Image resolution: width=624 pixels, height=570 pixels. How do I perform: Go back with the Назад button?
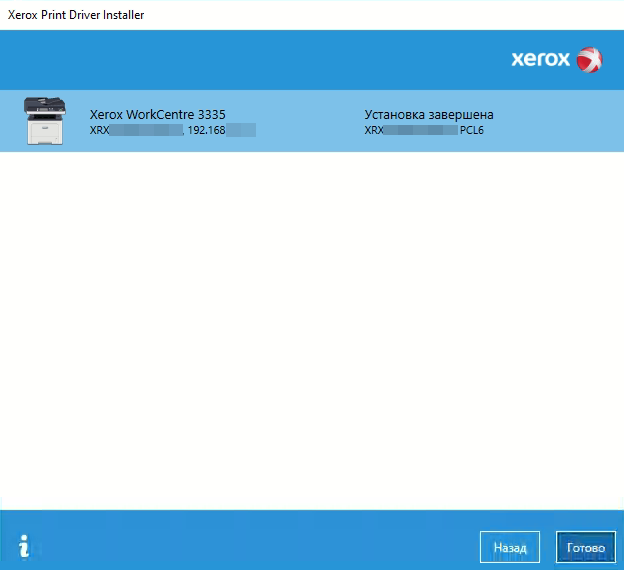pyautogui.click(x=510, y=547)
